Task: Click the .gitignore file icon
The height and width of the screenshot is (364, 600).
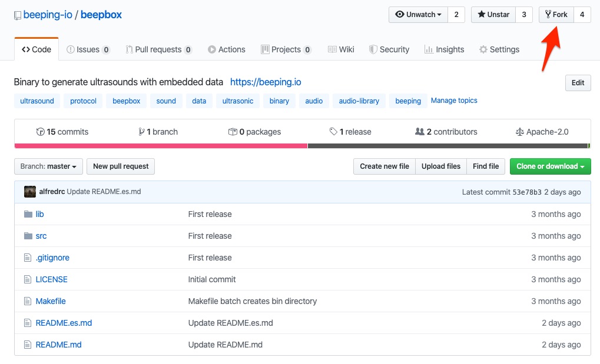Action: (x=28, y=258)
